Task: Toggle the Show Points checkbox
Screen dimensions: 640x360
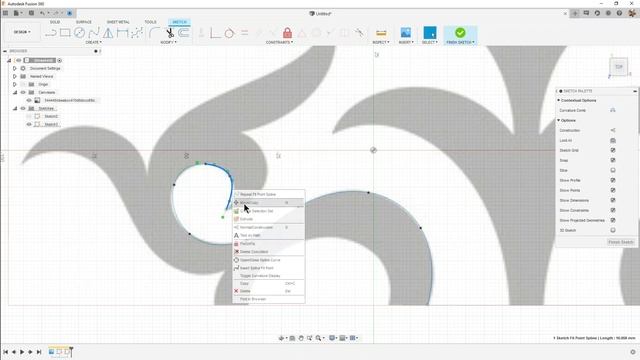Action: click(613, 190)
